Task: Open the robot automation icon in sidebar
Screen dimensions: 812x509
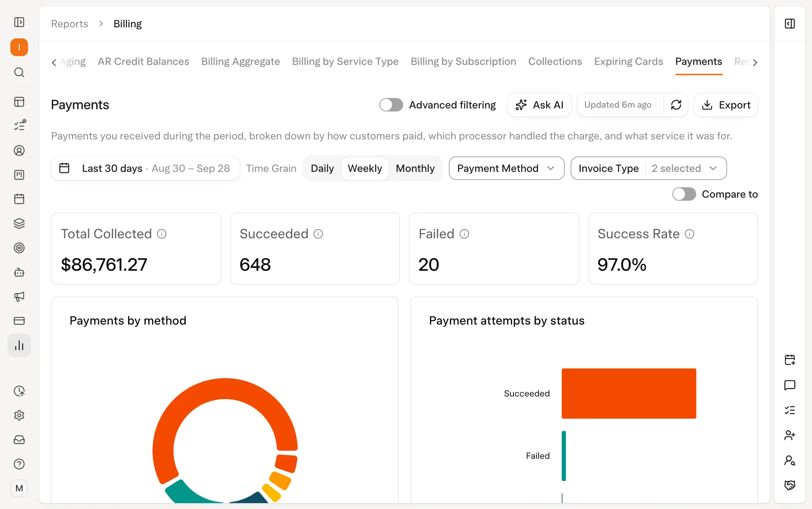Action: pyautogui.click(x=19, y=272)
